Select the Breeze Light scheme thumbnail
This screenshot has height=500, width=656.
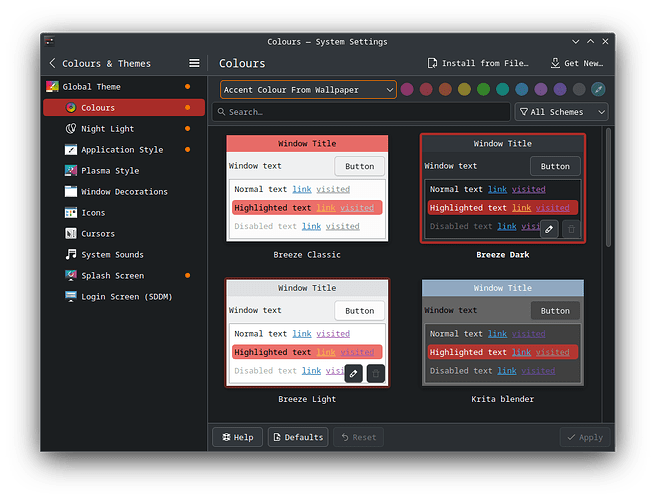pos(307,332)
